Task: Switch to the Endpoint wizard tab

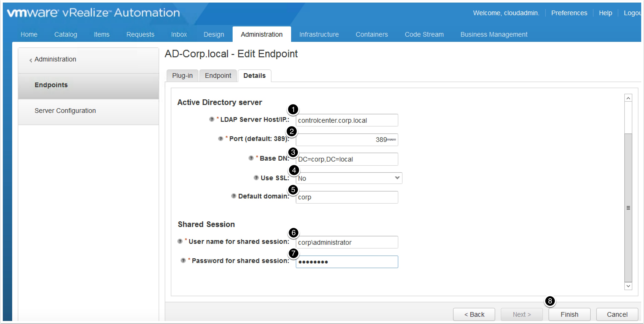Action: [218, 76]
